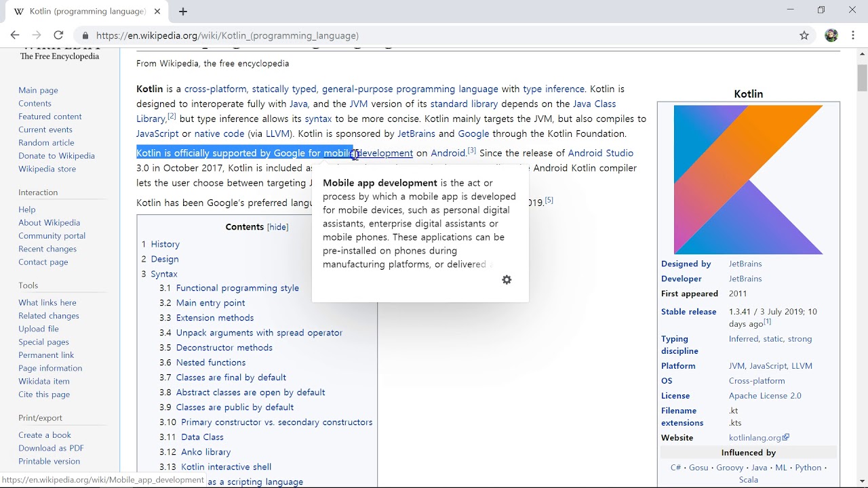Viewport: 868px width, 488px height.
Task: Open Main page sidebar link
Action: [38, 90]
